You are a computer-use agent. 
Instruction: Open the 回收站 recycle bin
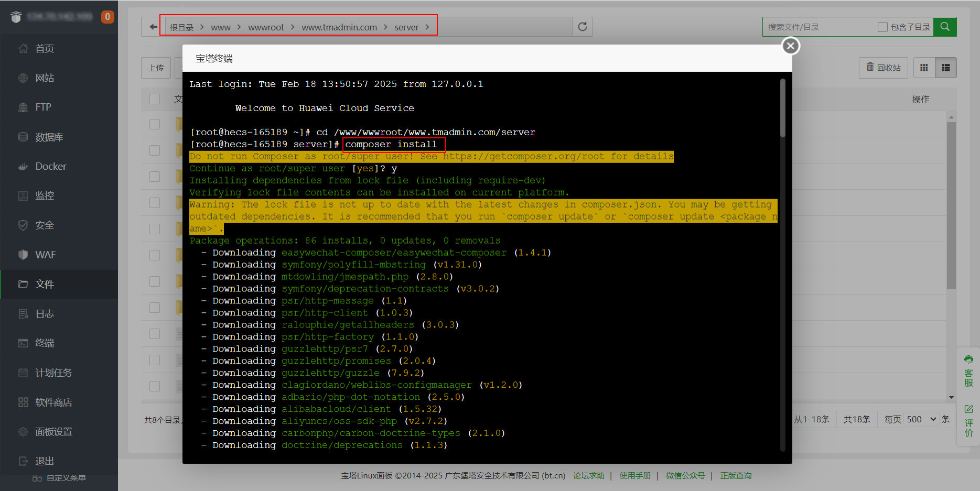[884, 68]
